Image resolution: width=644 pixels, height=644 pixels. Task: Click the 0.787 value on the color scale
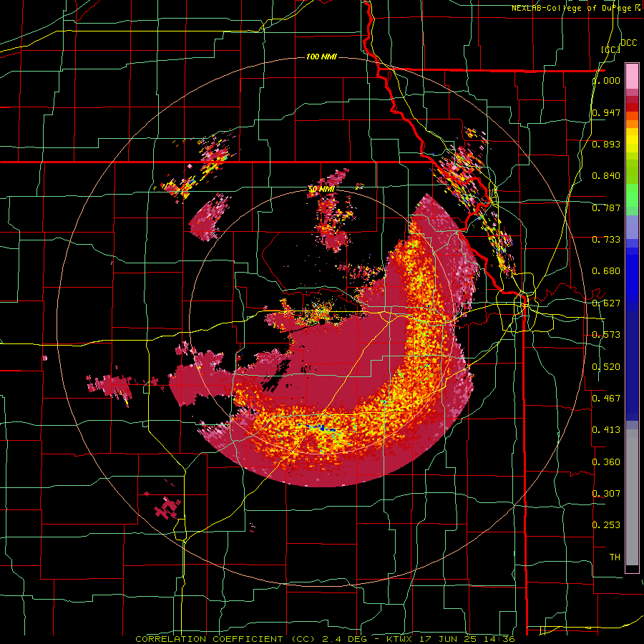606,208
